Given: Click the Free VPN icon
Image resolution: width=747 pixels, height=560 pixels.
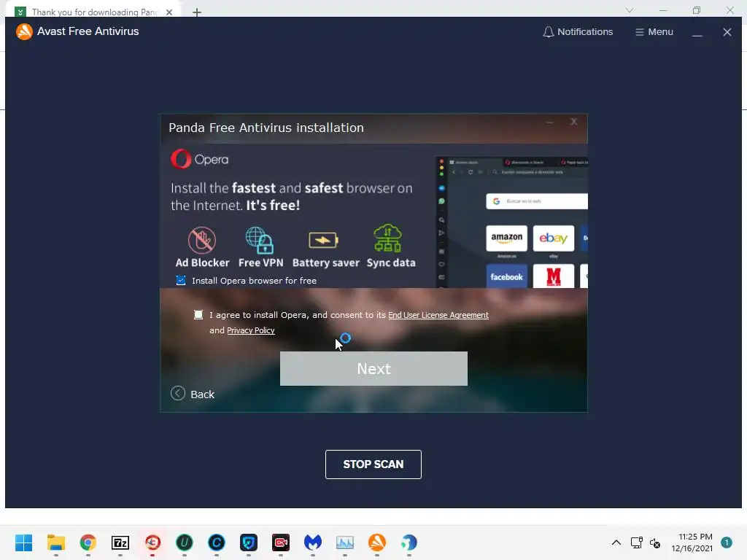Looking at the screenshot, I should 260,240.
